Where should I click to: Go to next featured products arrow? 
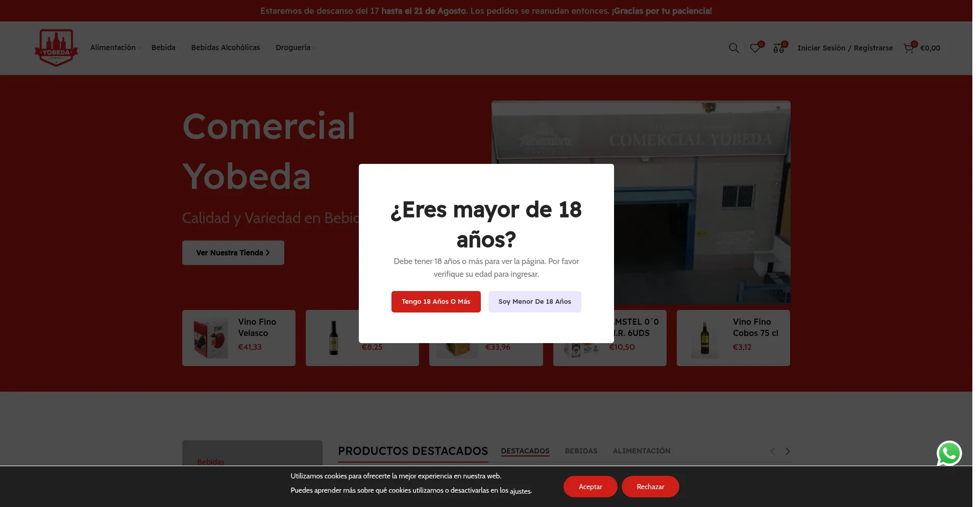(x=788, y=451)
